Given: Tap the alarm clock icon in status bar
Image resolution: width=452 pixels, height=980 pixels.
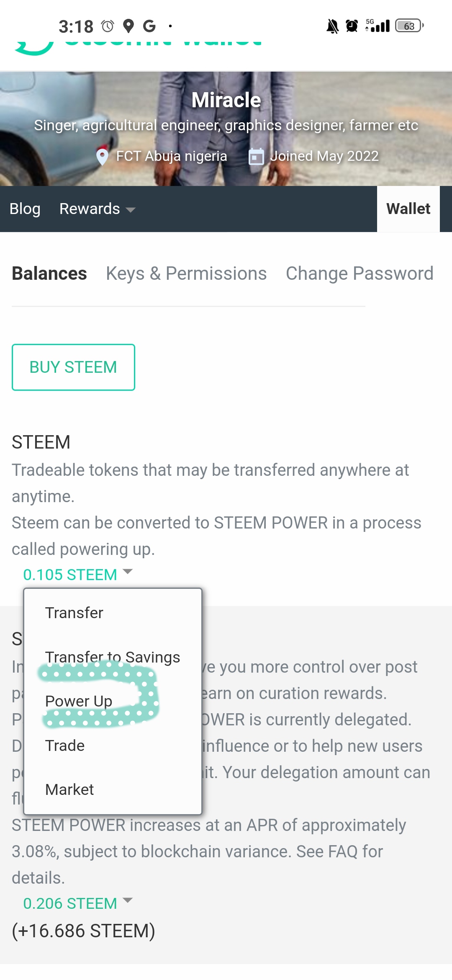Looking at the screenshot, I should pyautogui.click(x=352, y=26).
